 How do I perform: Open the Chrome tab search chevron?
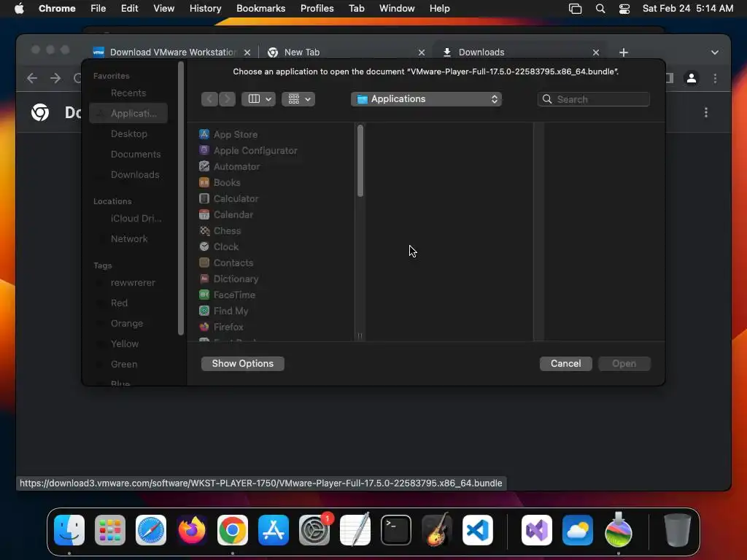(x=715, y=52)
